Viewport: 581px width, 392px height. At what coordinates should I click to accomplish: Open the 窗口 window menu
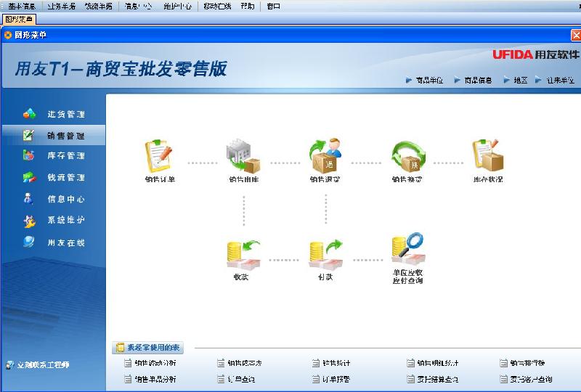click(274, 7)
